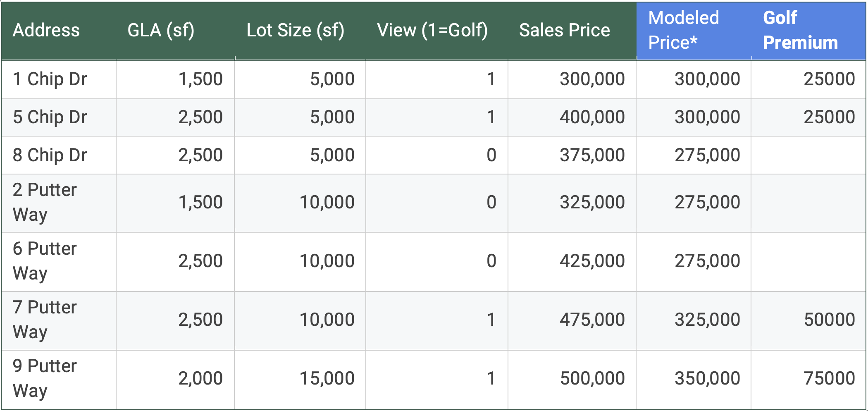Click the 500,000 sales price cell
The width and height of the screenshot is (868, 411).
point(592,378)
